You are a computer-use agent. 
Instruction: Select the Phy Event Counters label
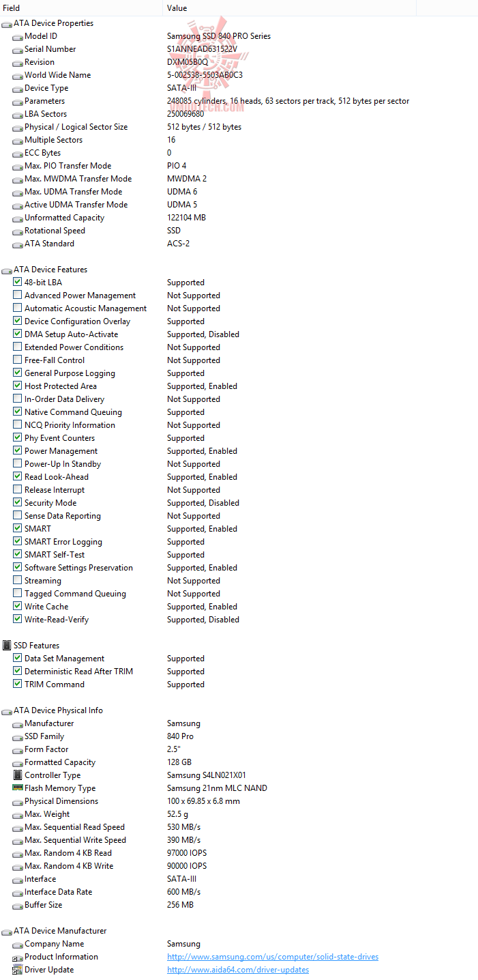[x=59, y=438]
